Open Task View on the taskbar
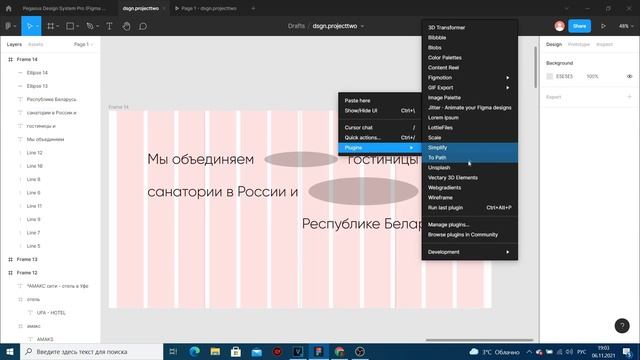The height and width of the screenshot is (360, 640). pyautogui.click(x=173, y=351)
